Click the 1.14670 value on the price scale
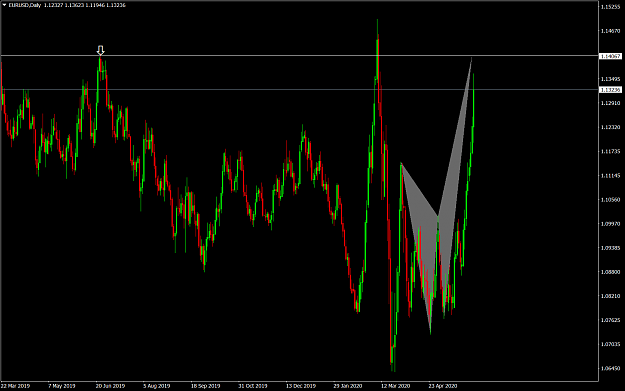Image resolution: width=625 pixels, height=391 pixels. (610, 31)
